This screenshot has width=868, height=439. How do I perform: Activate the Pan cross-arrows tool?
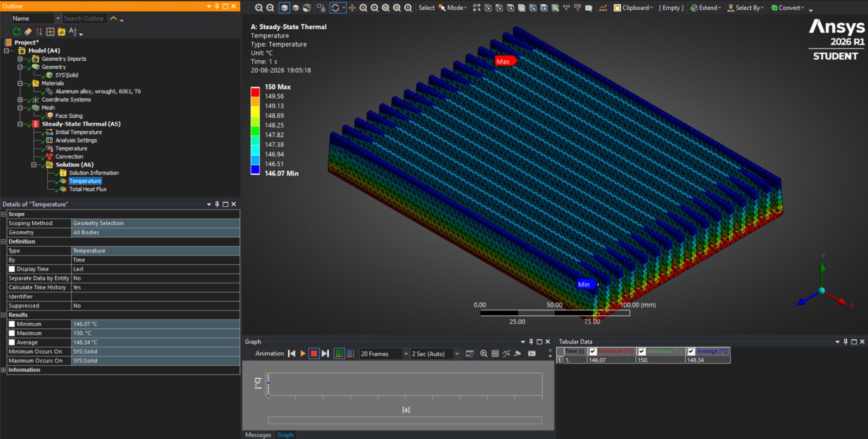click(x=352, y=8)
